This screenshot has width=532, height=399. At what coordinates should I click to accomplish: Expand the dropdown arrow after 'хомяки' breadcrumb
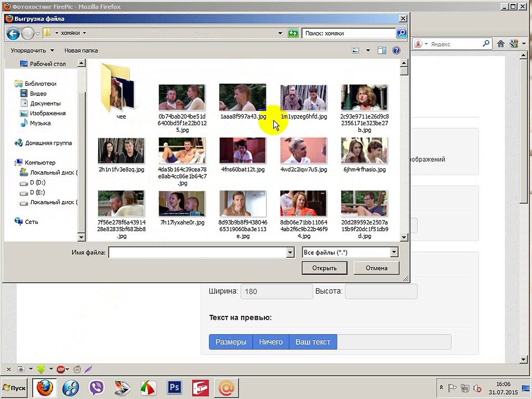click(84, 33)
